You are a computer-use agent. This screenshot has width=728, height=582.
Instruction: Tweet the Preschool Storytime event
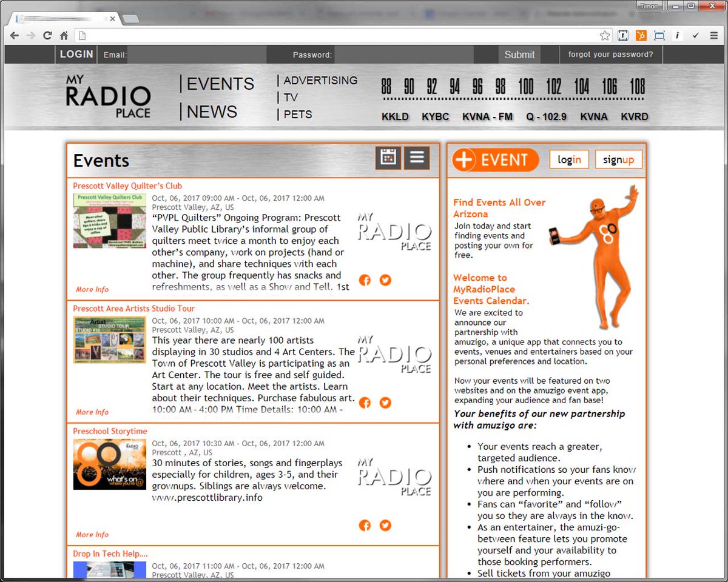(x=385, y=525)
